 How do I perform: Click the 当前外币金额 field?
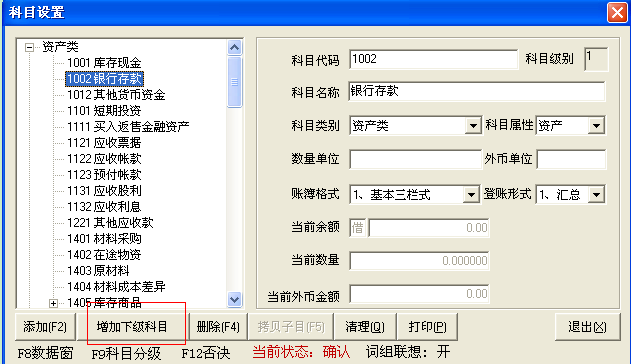419,294
